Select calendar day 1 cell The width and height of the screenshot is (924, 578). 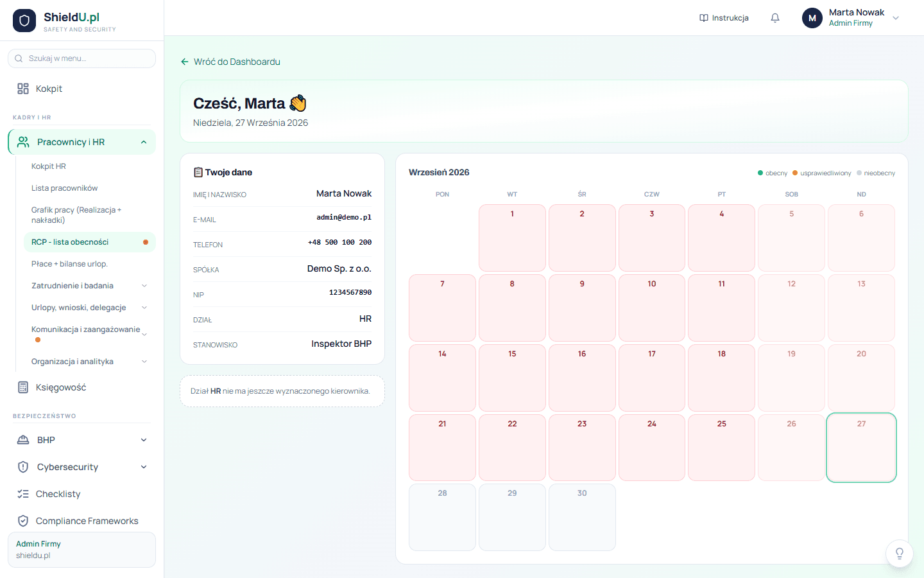point(512,238)
